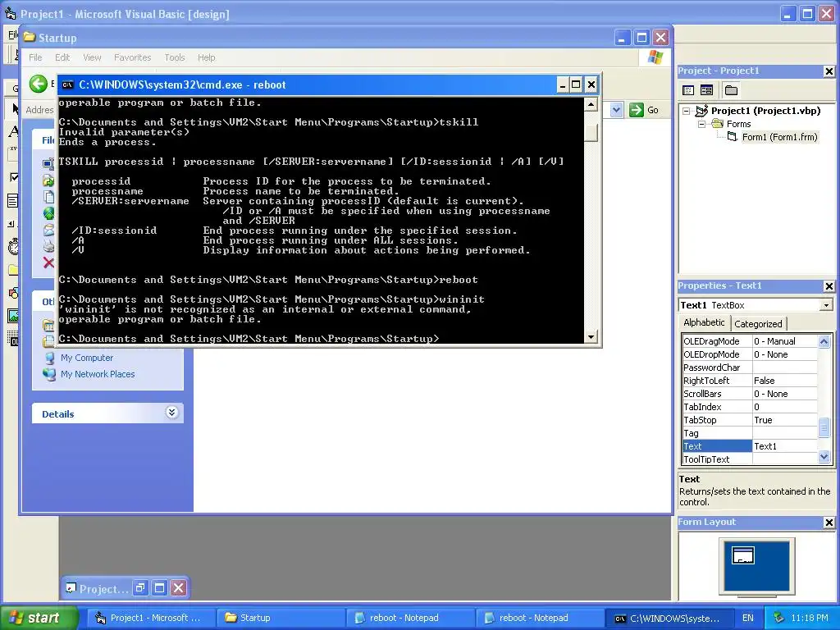Switch to Categorized properties tab
The width and height of the screenshot is (840, 630).
758,323
